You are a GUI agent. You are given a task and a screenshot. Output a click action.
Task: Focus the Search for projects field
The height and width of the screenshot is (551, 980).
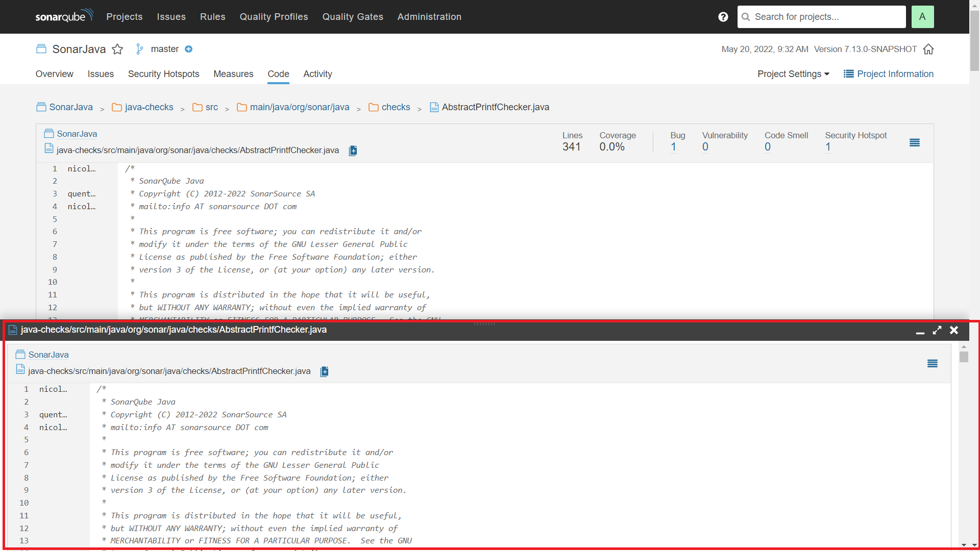822,17
